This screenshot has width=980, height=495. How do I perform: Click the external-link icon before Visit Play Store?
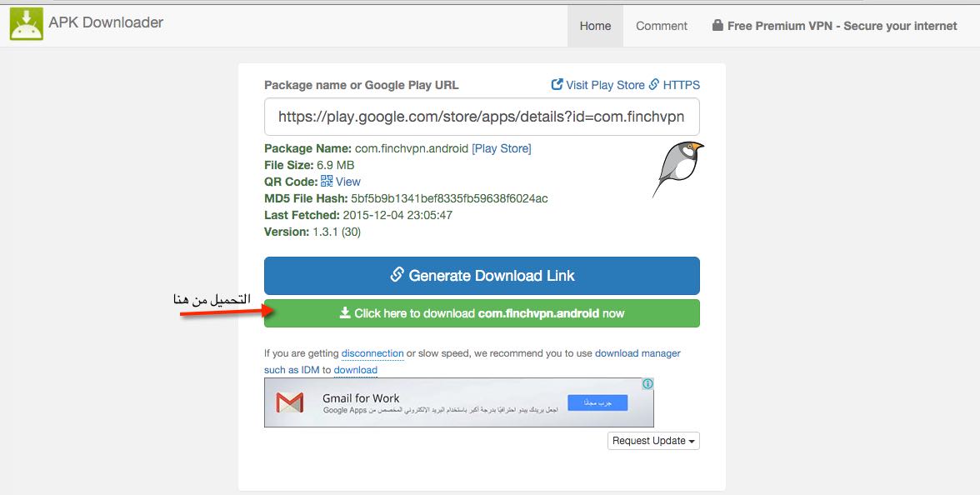(x=557, y=84)
